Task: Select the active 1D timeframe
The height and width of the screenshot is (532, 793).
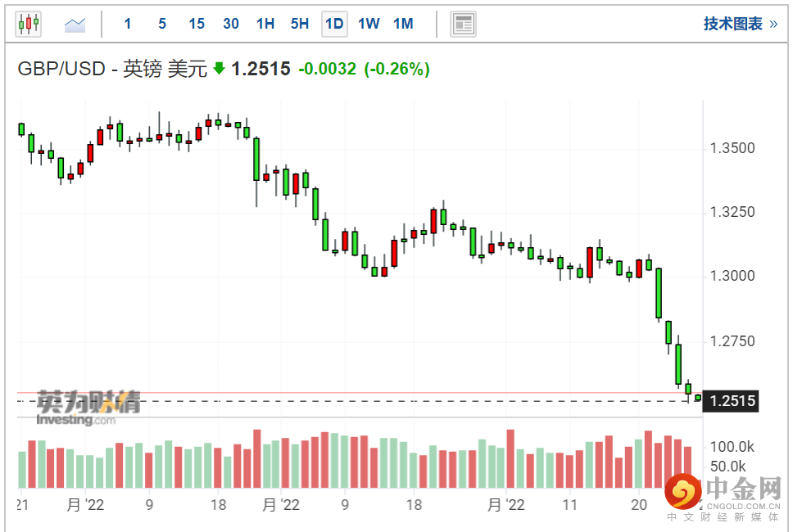Action: 334,24
